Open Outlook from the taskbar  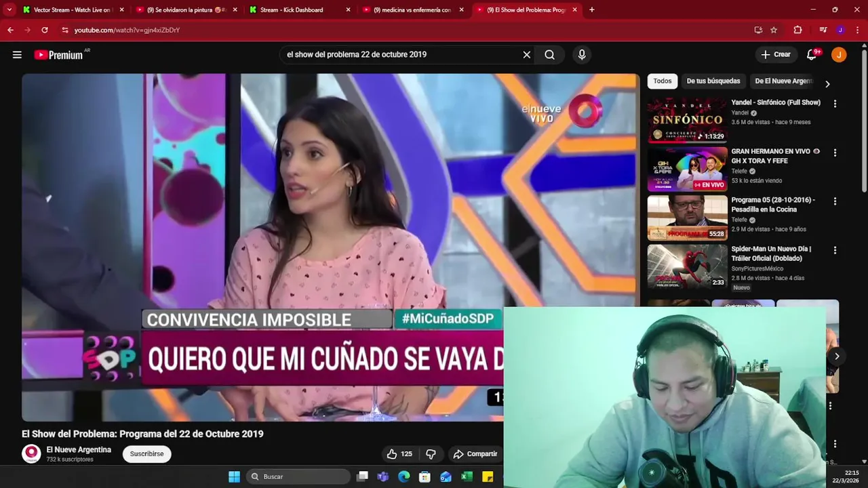(x=446, y=476)
